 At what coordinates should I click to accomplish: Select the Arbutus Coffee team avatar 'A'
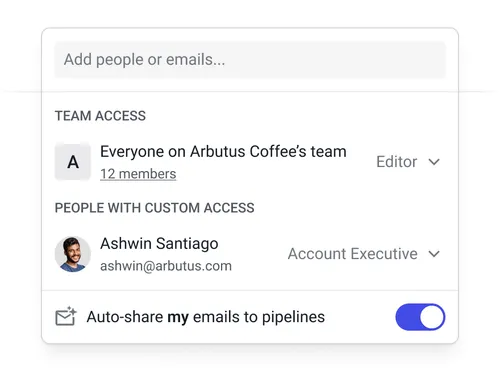(x=73, y=162)
